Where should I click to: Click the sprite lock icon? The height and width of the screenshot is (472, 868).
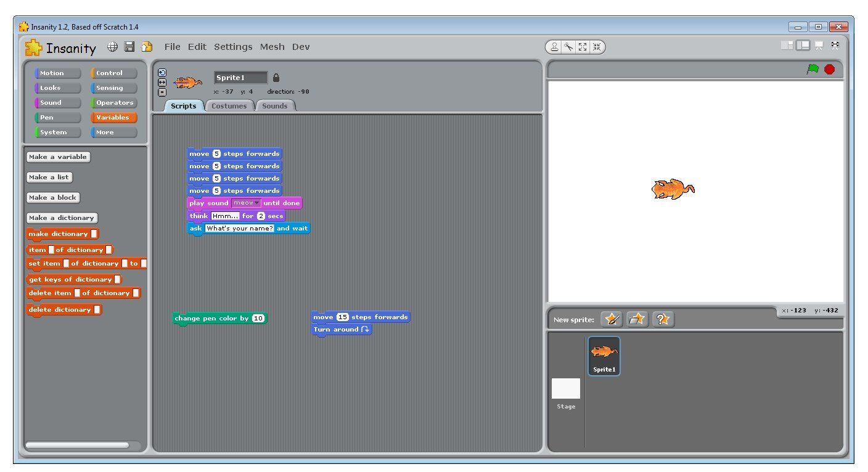click(276, 78)
